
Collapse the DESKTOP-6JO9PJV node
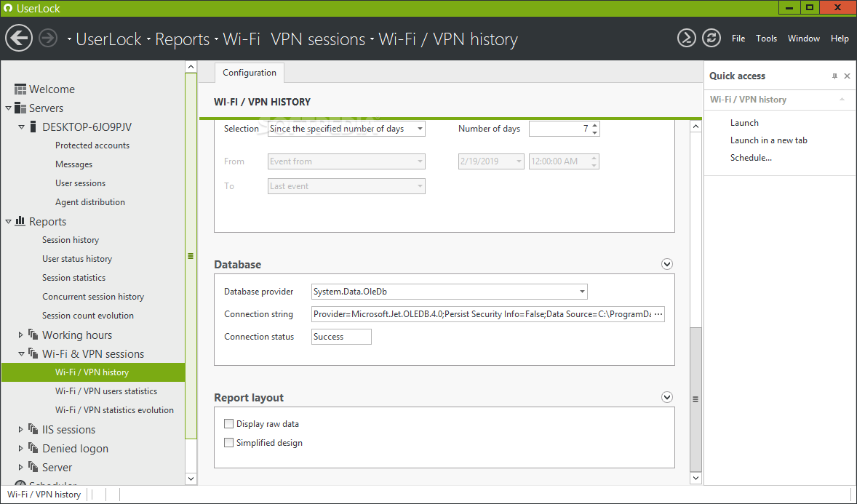[21, 127]
